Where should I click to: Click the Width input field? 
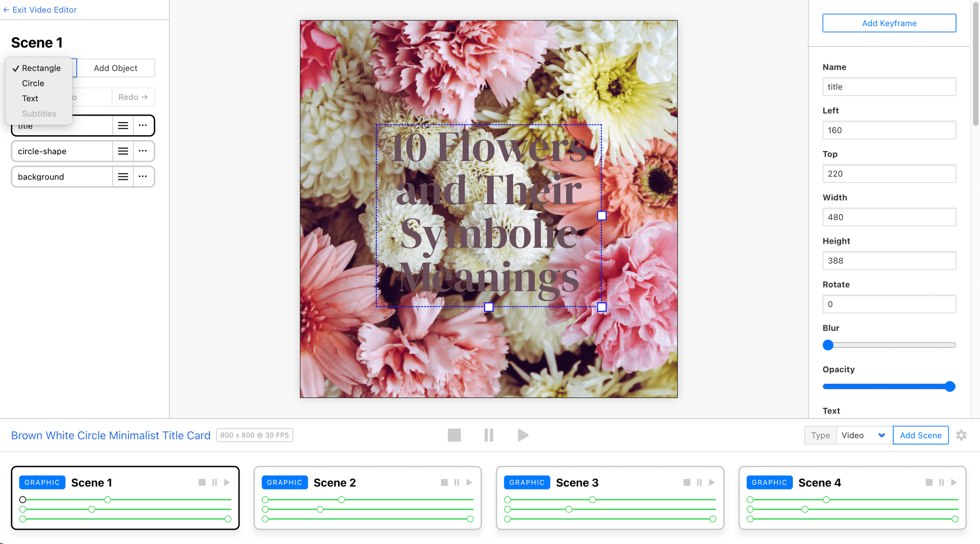(889, 217)
